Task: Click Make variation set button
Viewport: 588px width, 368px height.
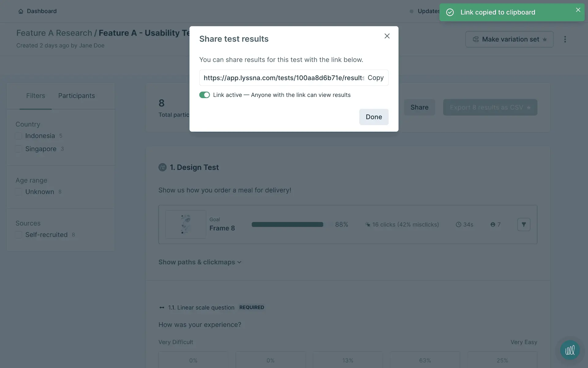Action: click(x=509, y=39)
